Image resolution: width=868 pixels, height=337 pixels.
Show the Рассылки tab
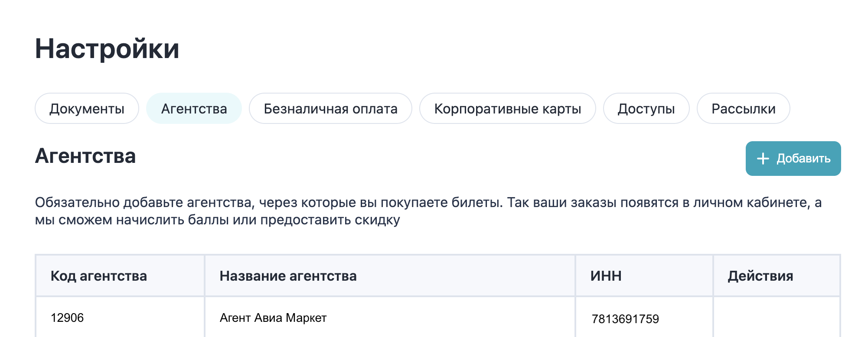[x=743, y=109]
